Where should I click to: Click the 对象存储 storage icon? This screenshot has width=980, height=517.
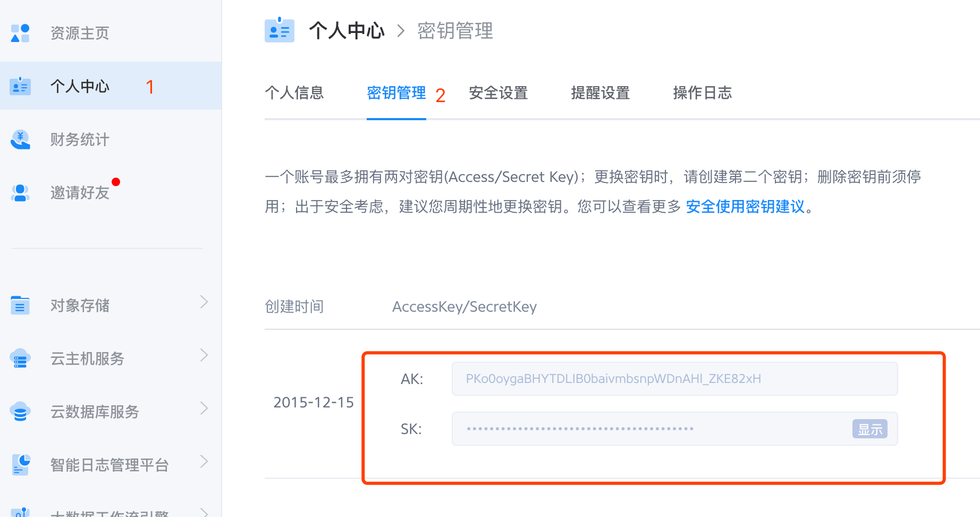click(20, 305)
